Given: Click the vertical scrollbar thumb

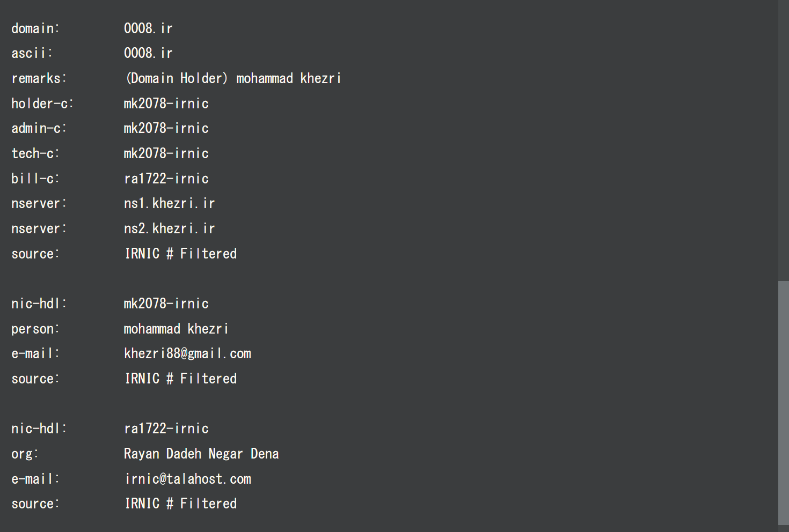Looking at the screenshot, I should (783, 402).
